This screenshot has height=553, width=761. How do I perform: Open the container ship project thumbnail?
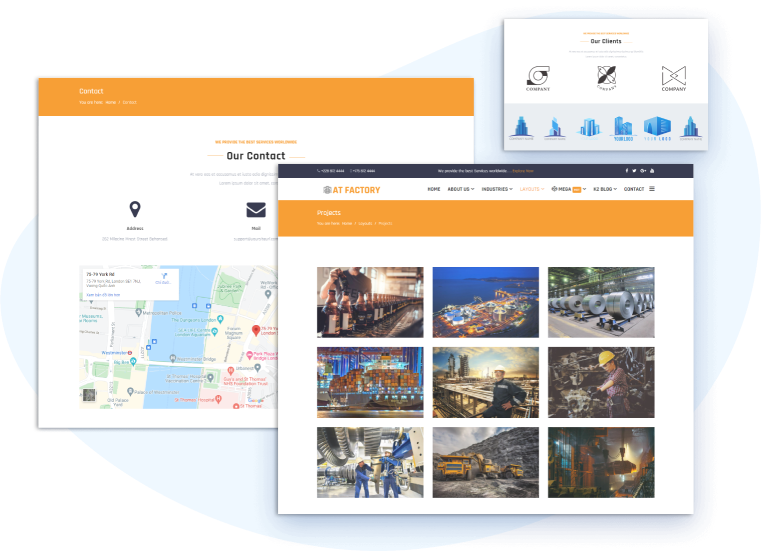[370, 382]
